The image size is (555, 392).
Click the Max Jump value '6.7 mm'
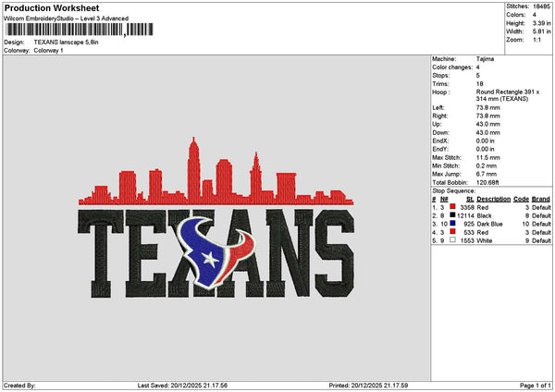click(x=487, y=174)
